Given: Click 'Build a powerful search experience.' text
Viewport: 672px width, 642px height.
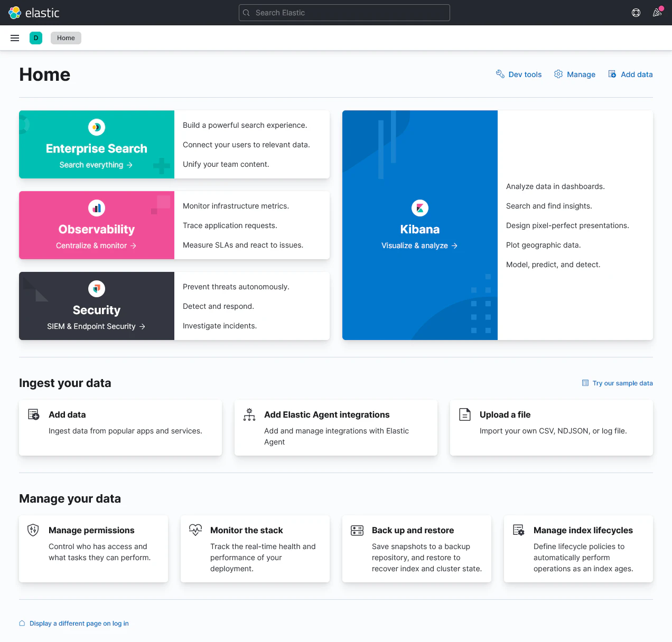Looking at the screenshot, I should pyautogui.click(x=245, y=125).
